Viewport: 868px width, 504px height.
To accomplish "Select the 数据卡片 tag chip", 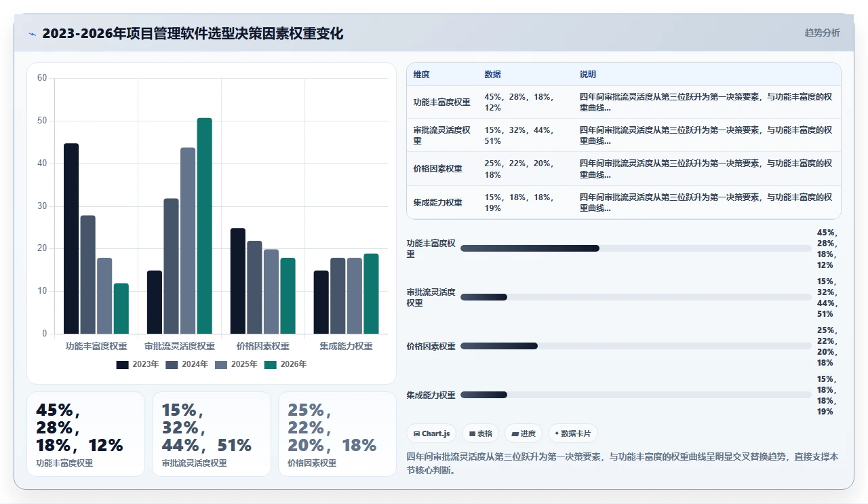I will tap(573, 433).
